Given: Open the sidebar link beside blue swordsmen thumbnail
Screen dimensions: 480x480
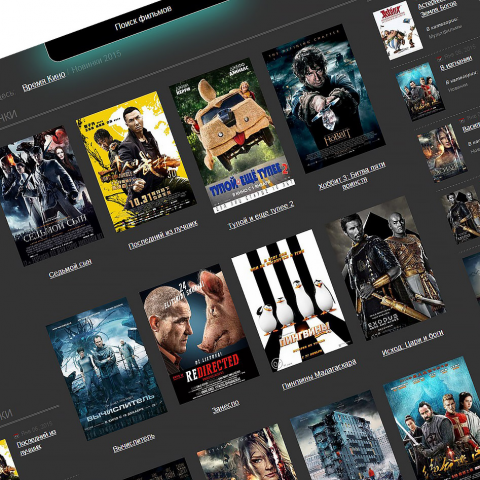Looking at the screenshot, I should click(x=456, y=63).
